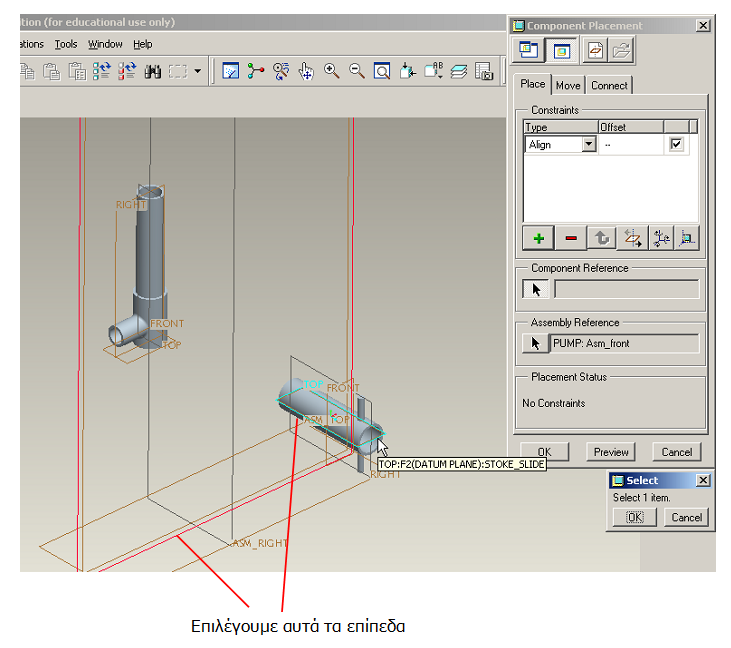Click the Preview button

point(611,452)
